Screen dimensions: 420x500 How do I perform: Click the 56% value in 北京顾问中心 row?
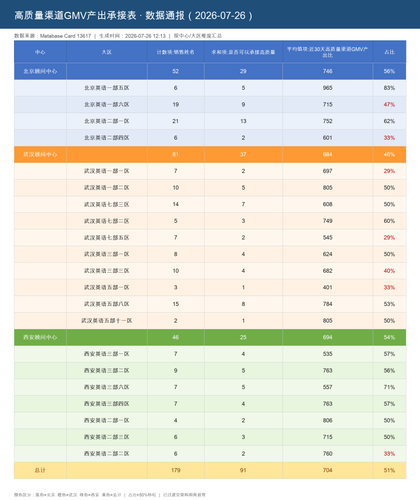pyautogui.click(x=389, y=71)
